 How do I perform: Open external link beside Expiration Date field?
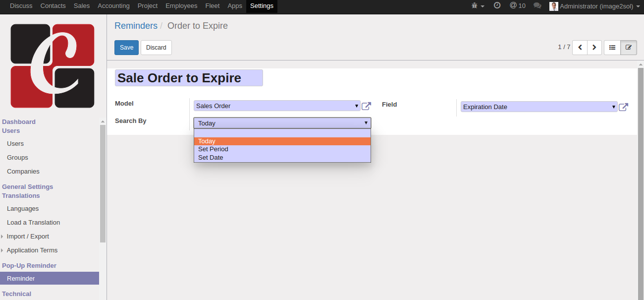tap(624, 107)
